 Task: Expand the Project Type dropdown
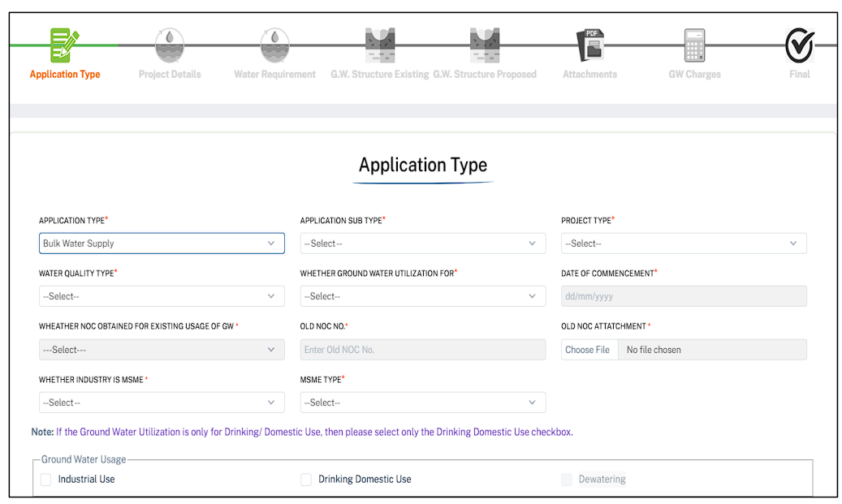(x=684, y=243)
